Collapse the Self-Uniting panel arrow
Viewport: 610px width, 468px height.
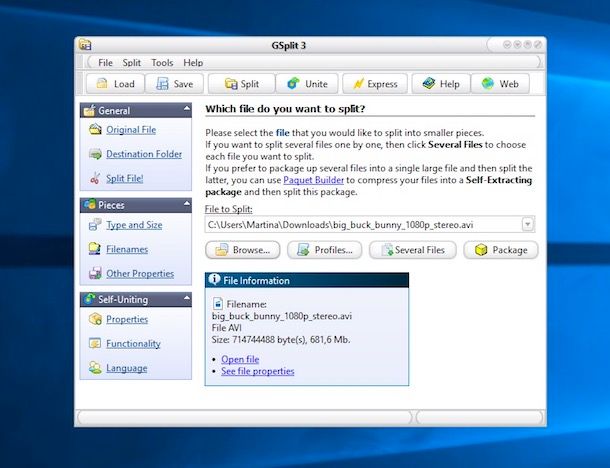pos(187,298)
